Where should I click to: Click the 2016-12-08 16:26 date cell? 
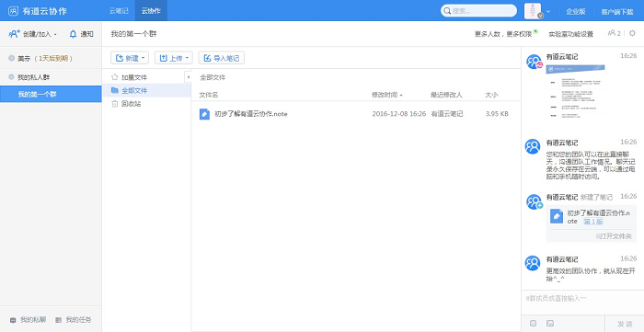(398, 114)
